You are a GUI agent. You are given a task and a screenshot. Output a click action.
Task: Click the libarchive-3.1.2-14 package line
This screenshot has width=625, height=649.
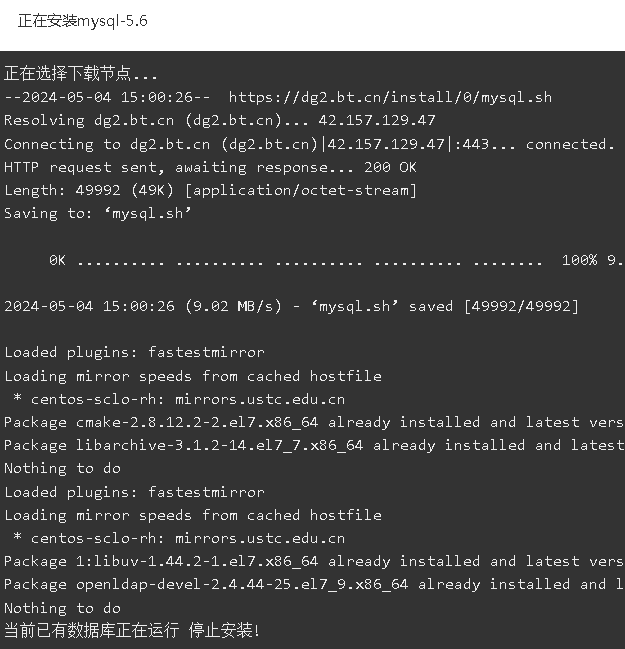312,445
